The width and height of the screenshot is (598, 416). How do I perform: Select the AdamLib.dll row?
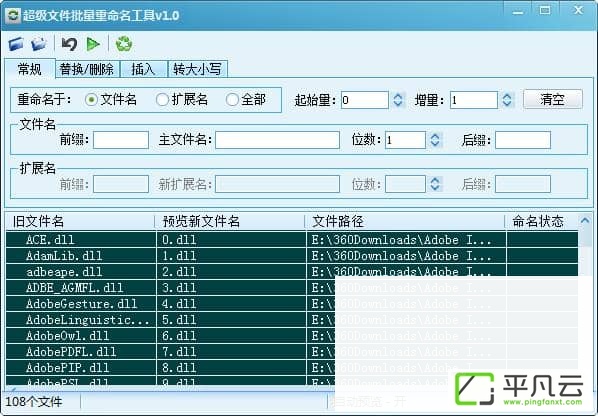pyautogui.click(x=292, y=256)
